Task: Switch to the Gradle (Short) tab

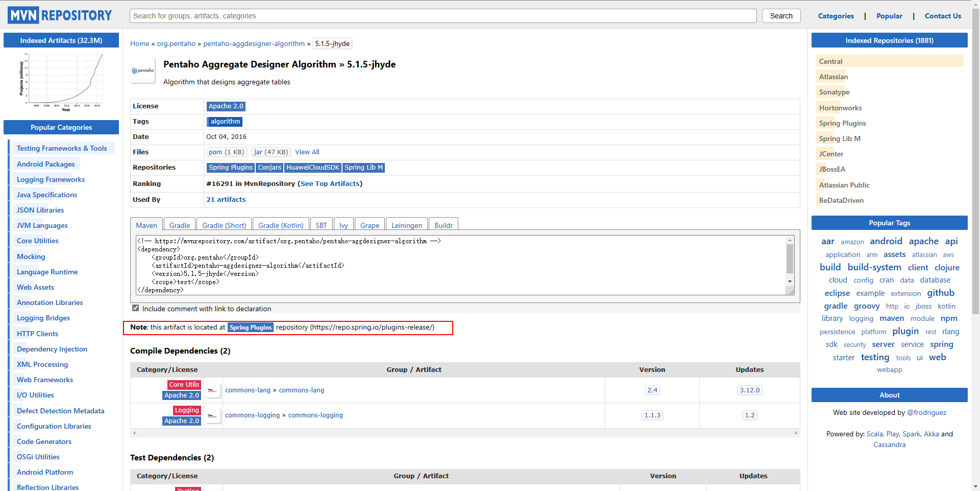Action: (224, 225)
